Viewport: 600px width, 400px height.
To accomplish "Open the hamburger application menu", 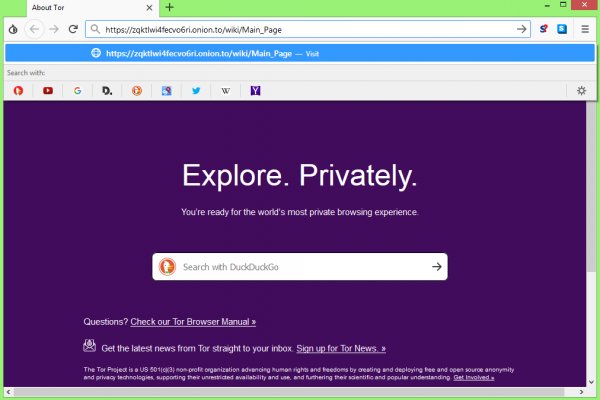I will click(x=585, y=29).
